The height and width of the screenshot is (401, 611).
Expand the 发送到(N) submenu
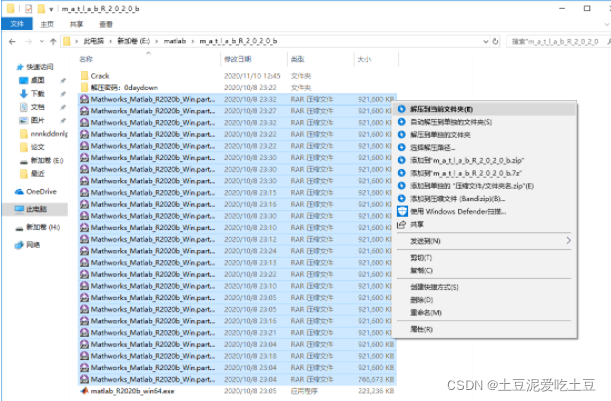coord(485,241)
